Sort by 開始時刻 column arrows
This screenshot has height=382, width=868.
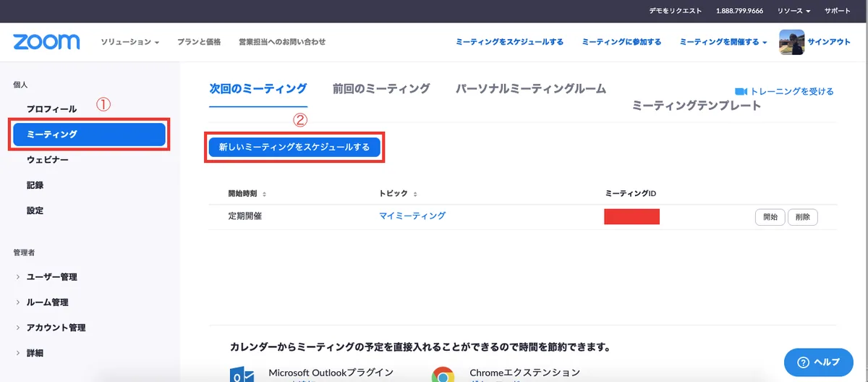tap(264, 194)
